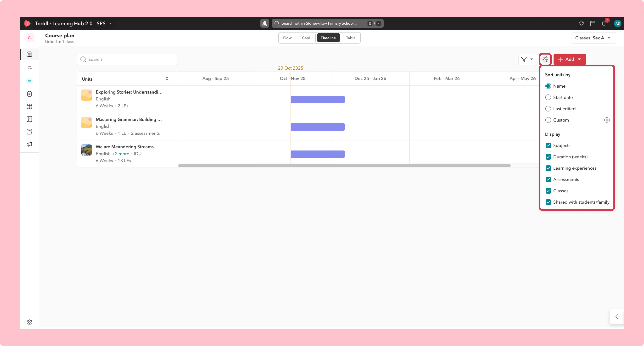The width and height of the screenshot is (644, 346).
Task: Expand the Toddle Learning Hub workspace dropdown
Action: coord(110,23)
